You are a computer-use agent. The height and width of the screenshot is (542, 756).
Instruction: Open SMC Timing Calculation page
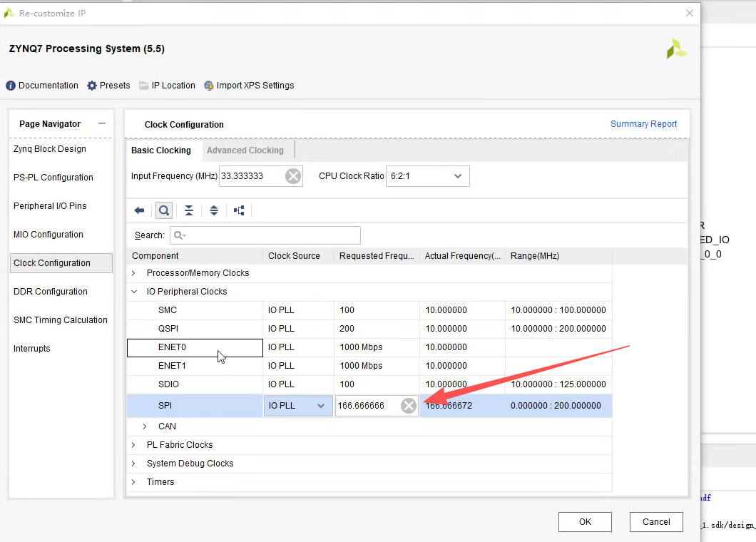[61, 319]
